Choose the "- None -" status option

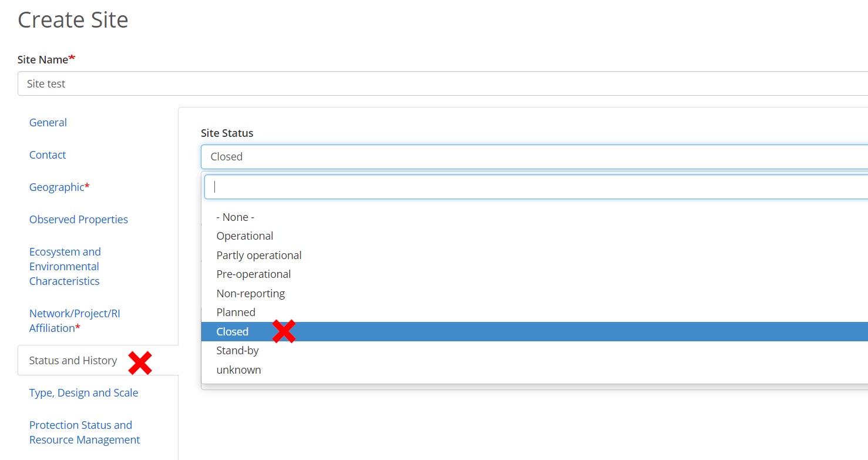(x=235, y=217)
